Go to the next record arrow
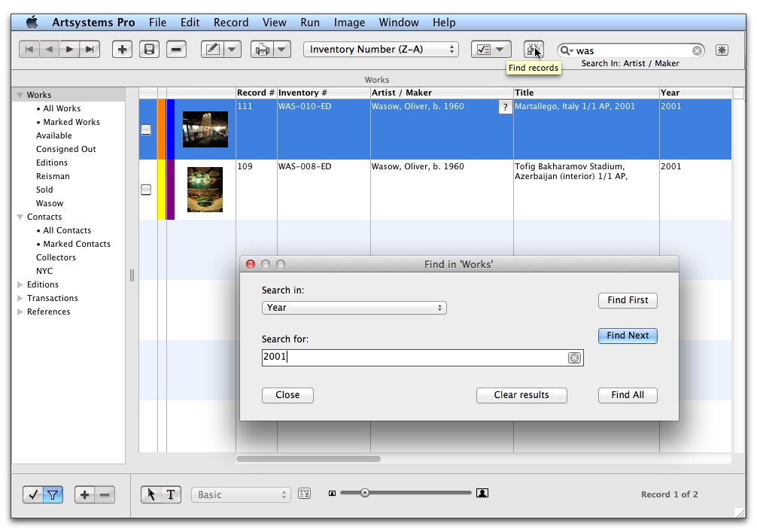The width and height of the screenshot is (757, 532). click(69, 50)
